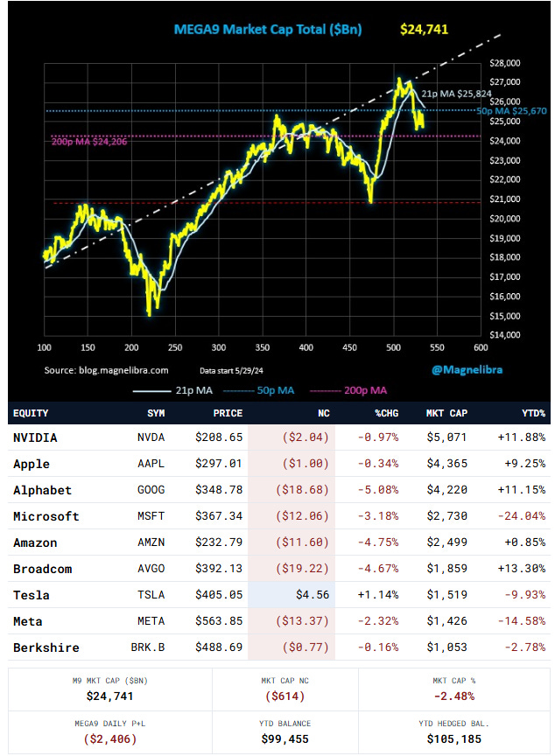Click the %CHG column header
This screenshot has width=555, height=756.
(x=387, y=413)
